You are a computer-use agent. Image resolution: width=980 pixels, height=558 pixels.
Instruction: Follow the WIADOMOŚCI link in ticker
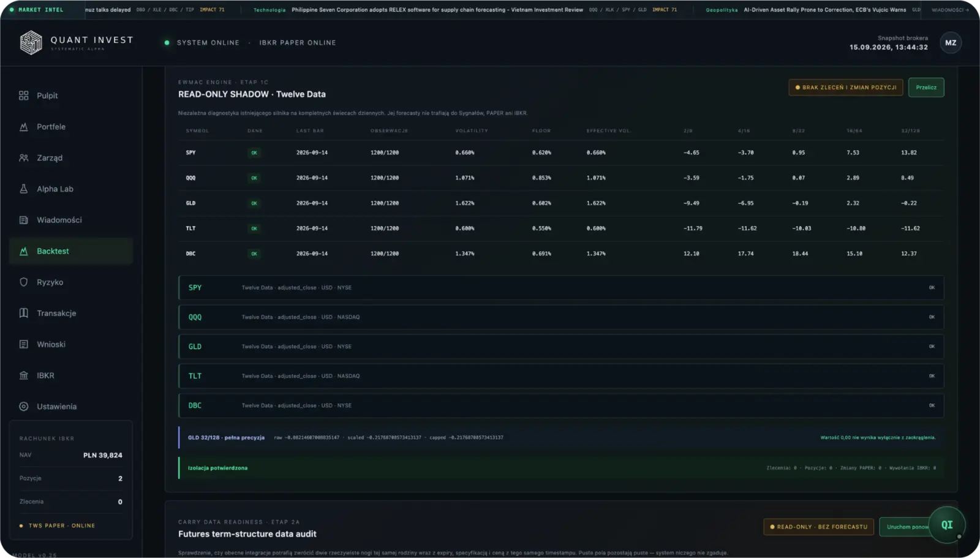[950, 10]
